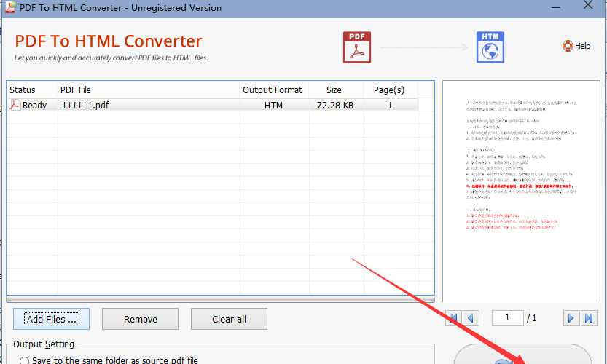Click the PDF page preview thumbnail
Viewport: 607px width, 364px height.
click(521, 191)
